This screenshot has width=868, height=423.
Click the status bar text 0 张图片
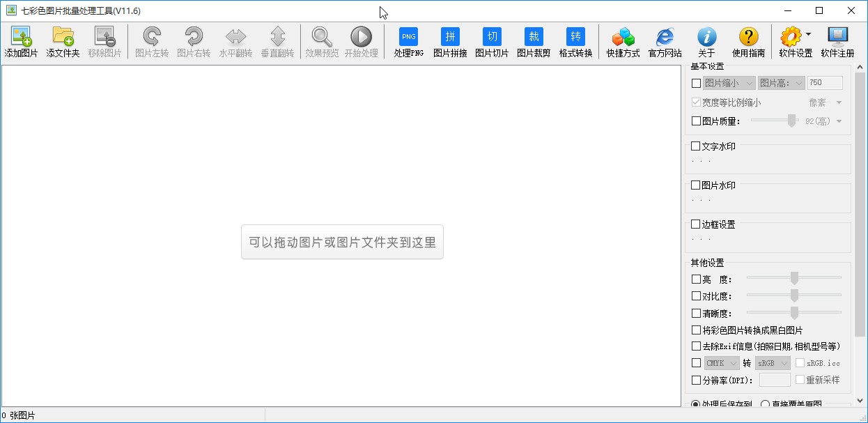19,415
